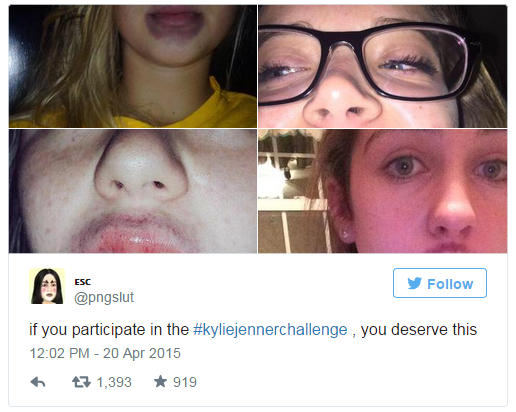Open the #kyliejennerchallenge hashtag link
Screen dimensions: 516x412
click(x=270, y=330)
